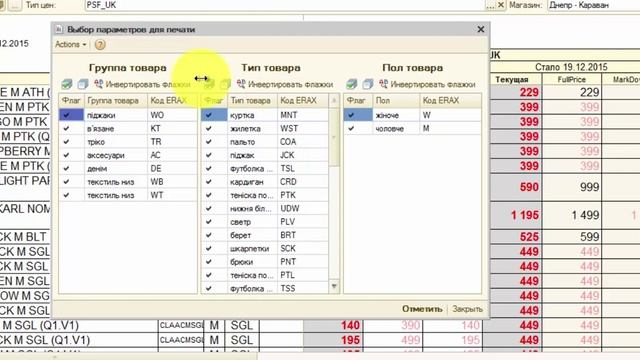Toggle flag for чоловече row
Screen dimensions: 640x360
[x=351, y=129]
